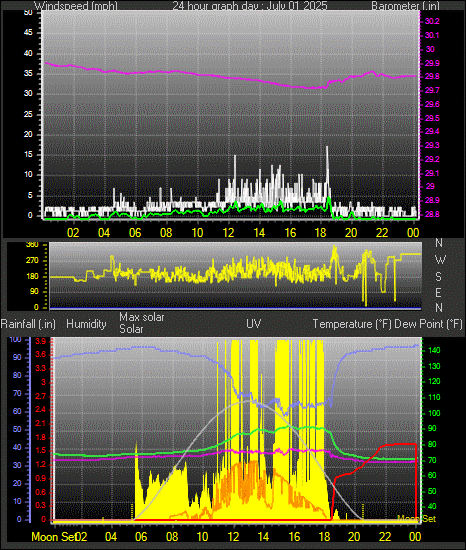Click the "Max solar" legend label
Viewport: 466px width, 550px height.
coord(142,317)
